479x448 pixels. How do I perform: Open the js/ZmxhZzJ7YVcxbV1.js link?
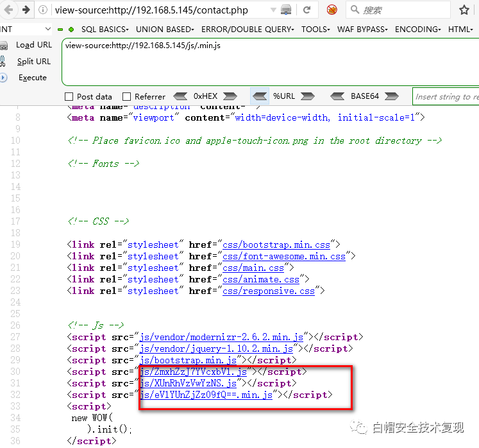coord(194,372)
